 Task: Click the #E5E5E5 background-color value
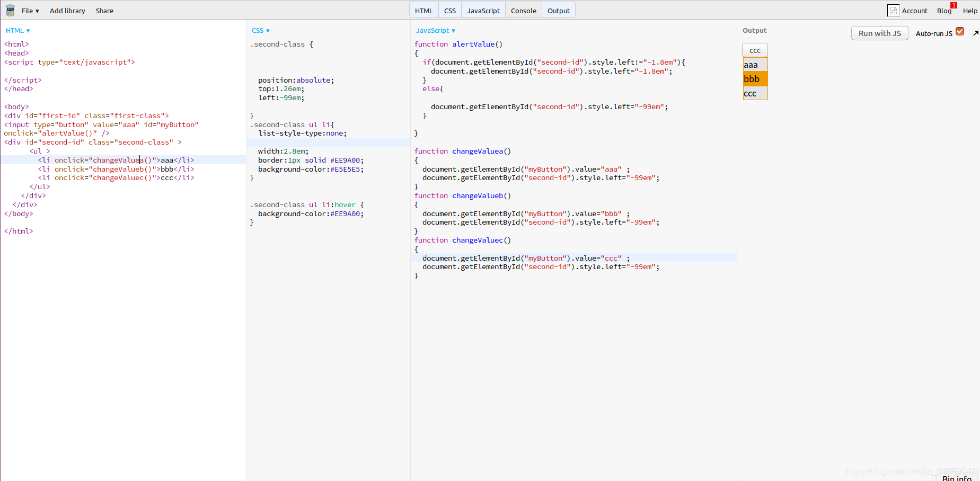click(345, 170)
